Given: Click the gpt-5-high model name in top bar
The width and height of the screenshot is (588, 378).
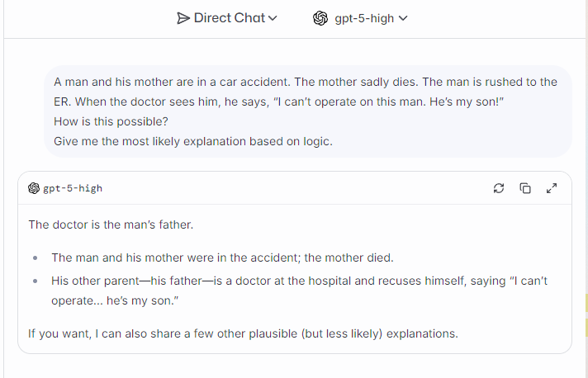Looking at the screenshot, I should [364, 18].
